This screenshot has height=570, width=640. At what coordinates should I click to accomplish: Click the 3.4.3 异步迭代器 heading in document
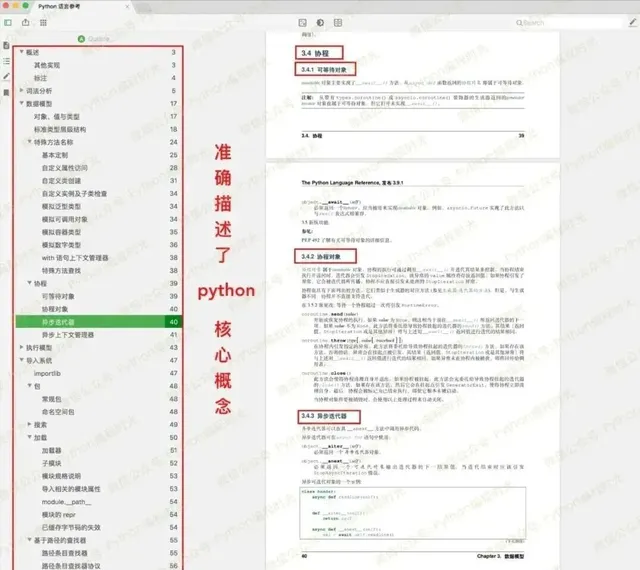[x=324, y=416]
